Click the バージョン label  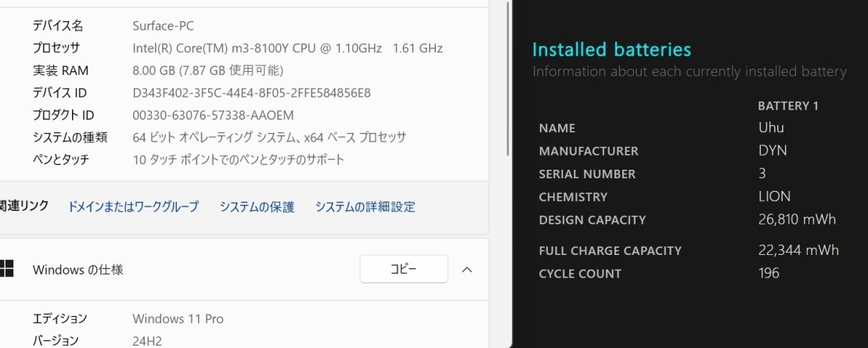click(56, 341)
